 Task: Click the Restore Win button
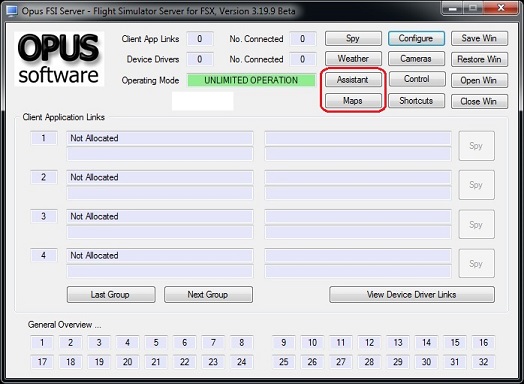479,59
